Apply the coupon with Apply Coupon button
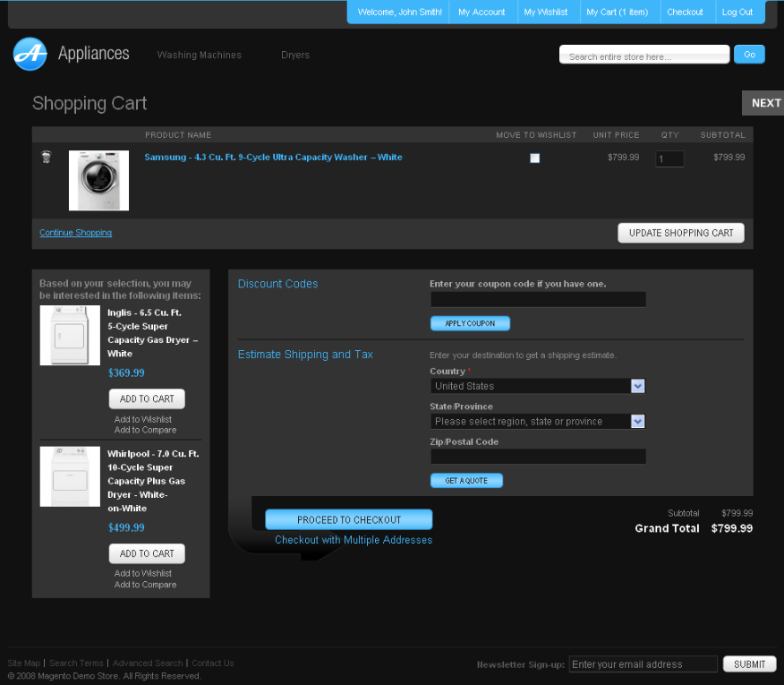This screenshot has height=685, width=784. coord(470,323)
